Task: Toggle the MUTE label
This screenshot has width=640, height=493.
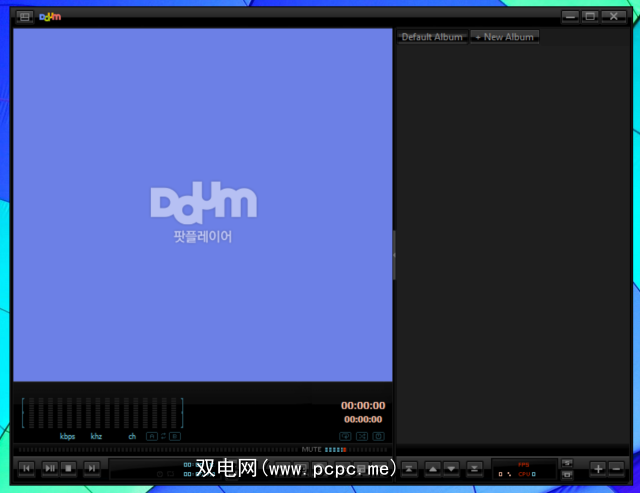Action: (311, 449)
